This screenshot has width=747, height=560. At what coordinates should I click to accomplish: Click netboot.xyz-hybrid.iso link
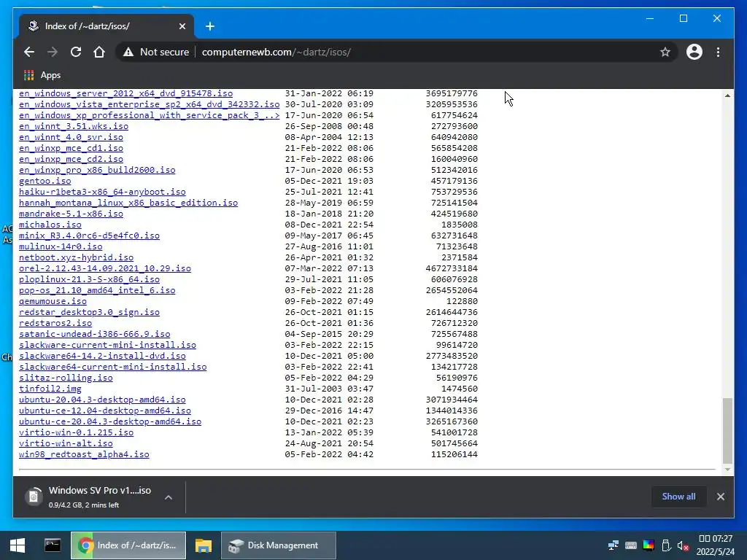point(76,257)
